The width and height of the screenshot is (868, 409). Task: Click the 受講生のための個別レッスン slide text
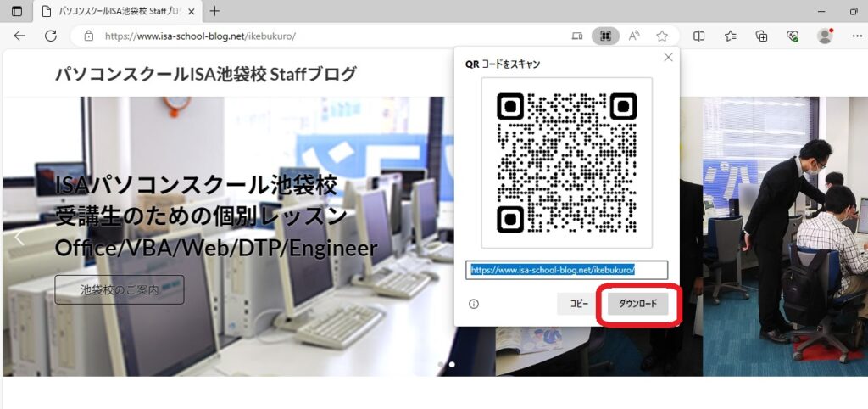(202, 217)
